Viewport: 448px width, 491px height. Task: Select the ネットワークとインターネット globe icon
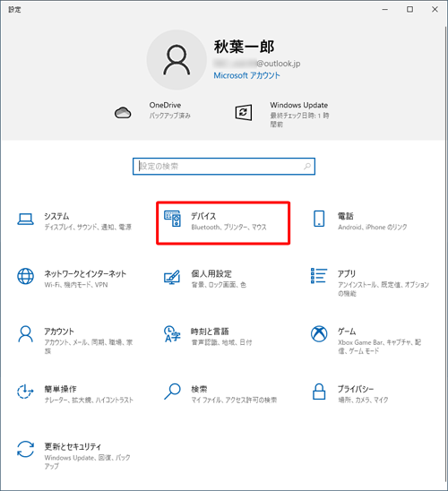25,276
